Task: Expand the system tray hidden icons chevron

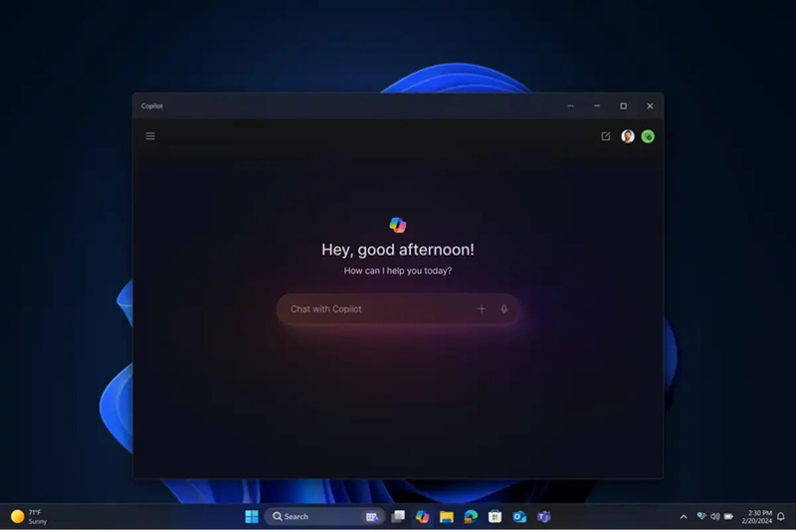Action: 683,517
